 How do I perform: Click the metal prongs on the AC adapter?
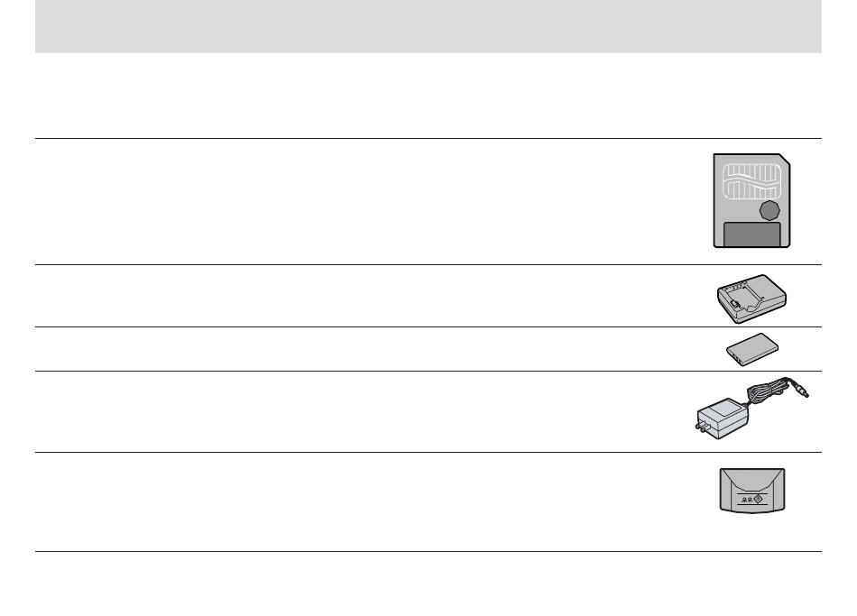pos(703,427)
